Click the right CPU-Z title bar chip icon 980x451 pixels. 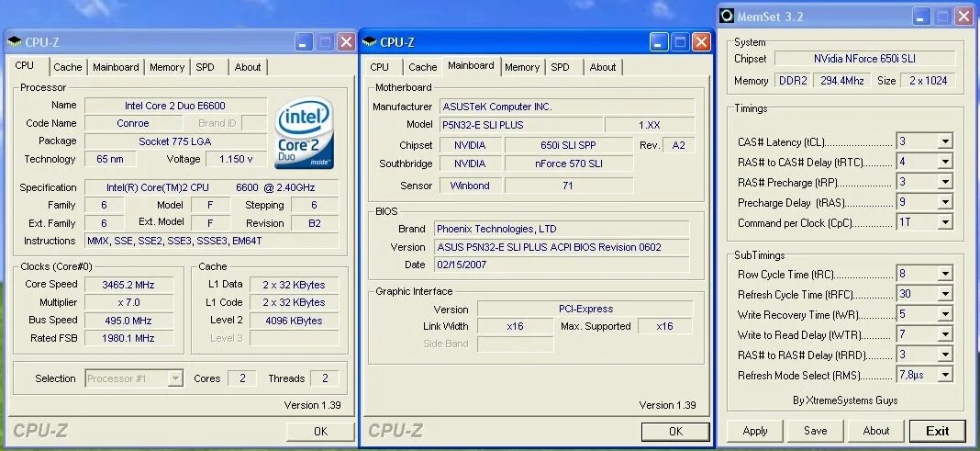370,42
